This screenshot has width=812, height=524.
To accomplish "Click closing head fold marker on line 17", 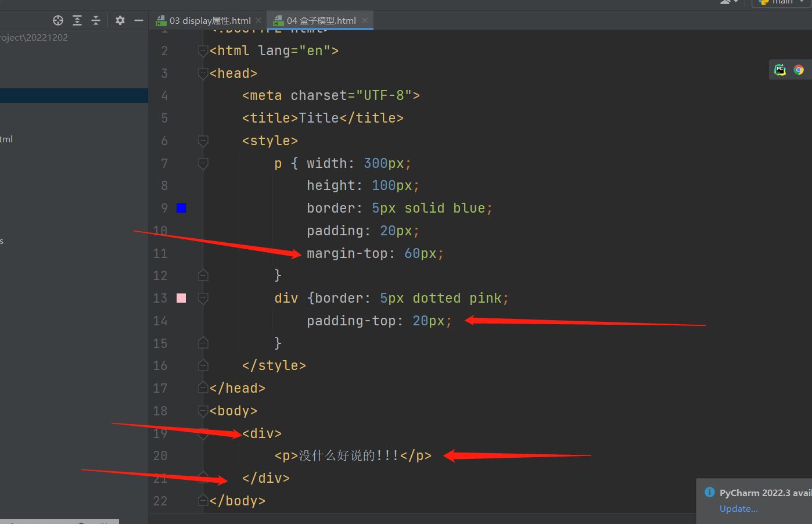I will pyautogui.click(x=203, y=387).
